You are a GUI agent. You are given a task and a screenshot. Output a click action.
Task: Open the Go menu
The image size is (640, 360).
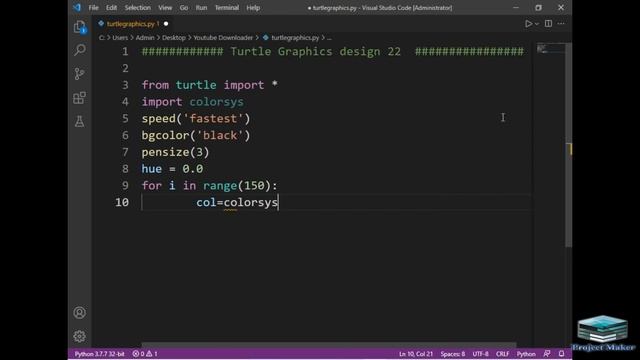click(x=184, y=8)
